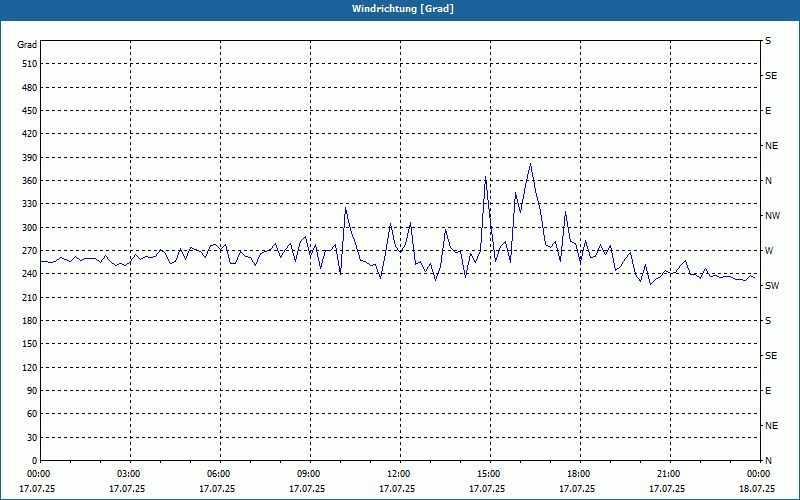800x500 pixels.
Task: Click the 300 y-axis value
Action: click(x=30, y=228)
